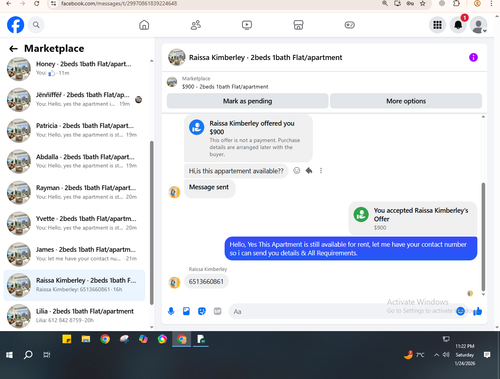Send a thumbs-up like
The width and height of the screenshot is (500, 379).
(478, 311)
